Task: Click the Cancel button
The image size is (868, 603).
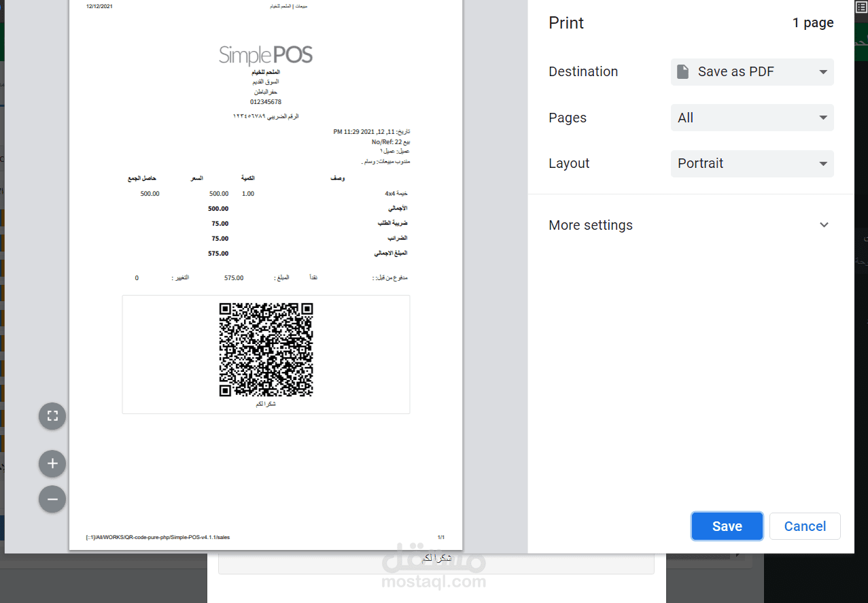Action: point(805,526)
